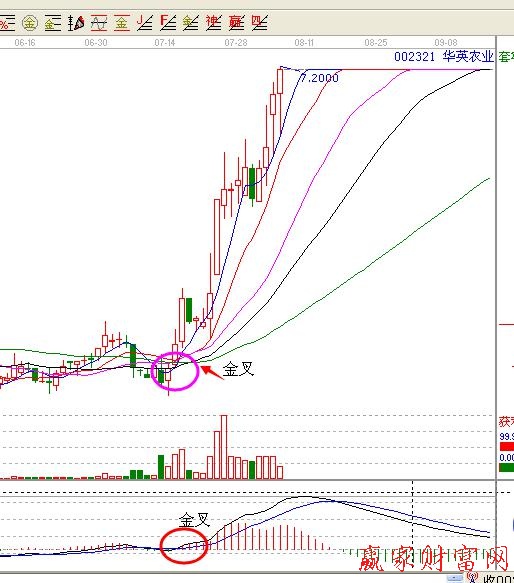Viewport: 514px width, 583px height.
Task: Select the pencil ruler drawing tool icon
Action: (x=76, y=23)
